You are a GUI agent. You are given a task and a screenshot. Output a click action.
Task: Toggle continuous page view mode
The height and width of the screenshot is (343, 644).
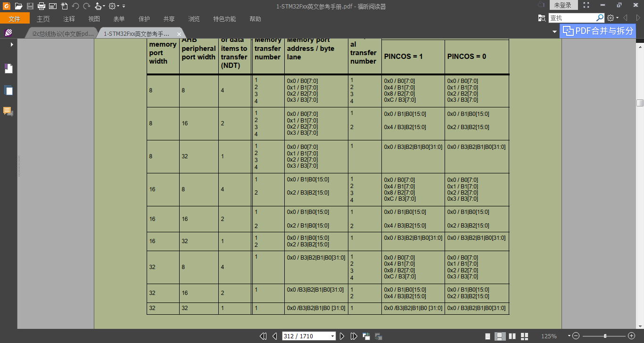tap(500, 336)
